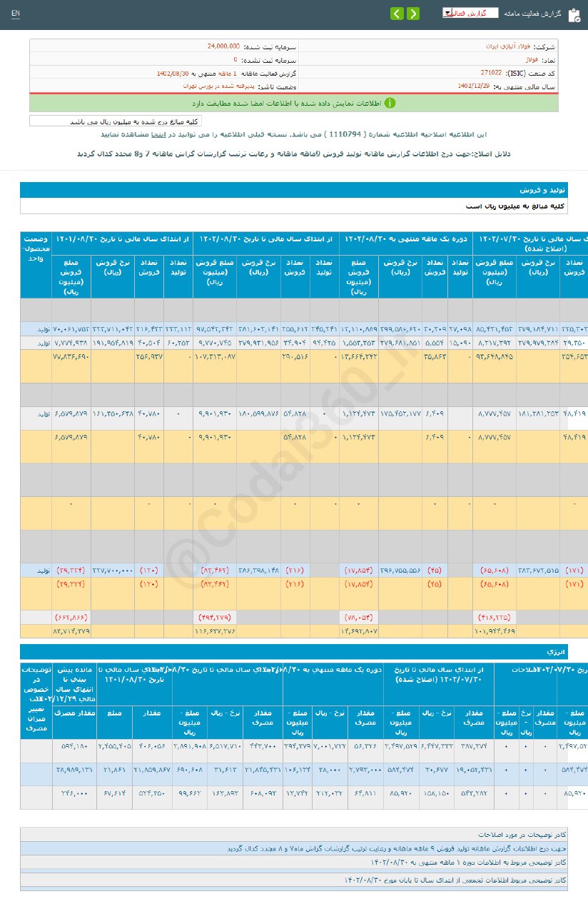Switch language with the EN link
Viewport: 588px width, 914px height.
tap(16, 14)
